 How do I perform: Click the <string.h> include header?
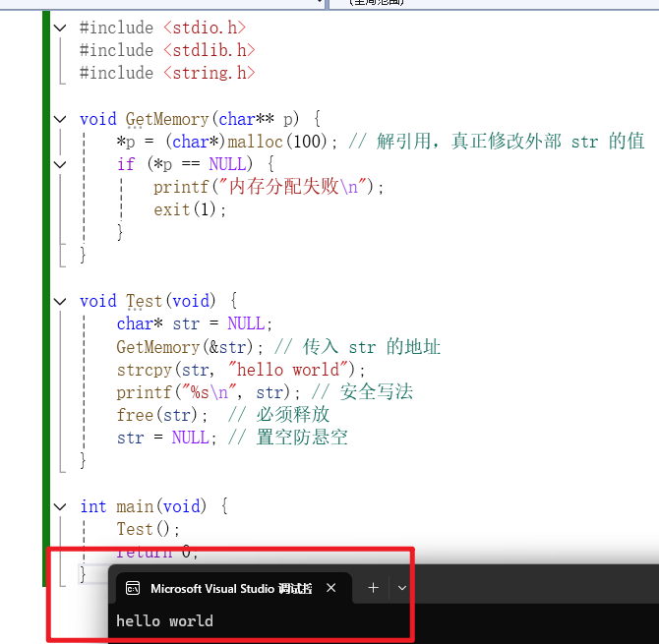(x=210, y=73)
